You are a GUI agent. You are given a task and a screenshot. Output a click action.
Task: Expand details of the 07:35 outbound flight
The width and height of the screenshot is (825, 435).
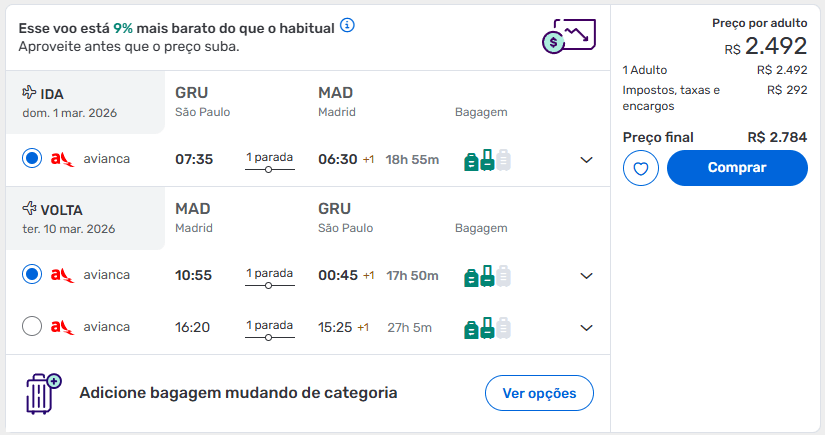[x=586, y=160]
